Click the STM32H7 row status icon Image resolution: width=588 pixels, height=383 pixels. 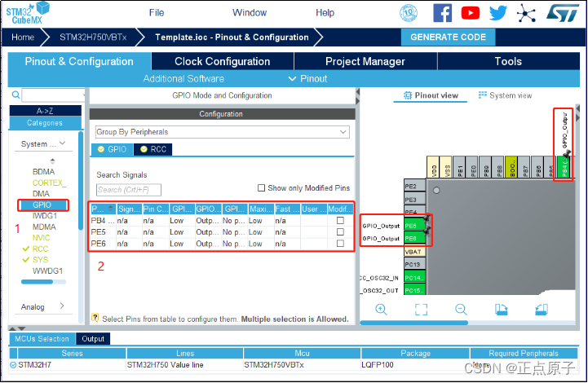pyautogui.click(x=13, y=364)
